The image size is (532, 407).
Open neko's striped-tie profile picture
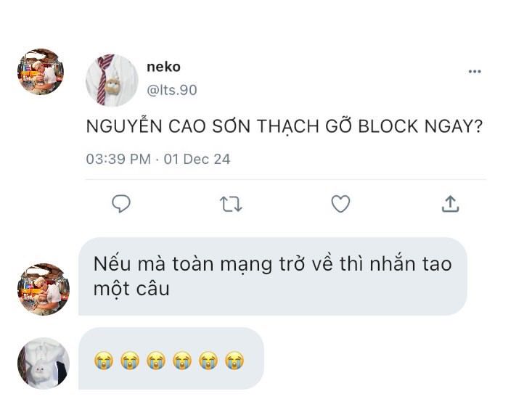[x=112, y=81]
